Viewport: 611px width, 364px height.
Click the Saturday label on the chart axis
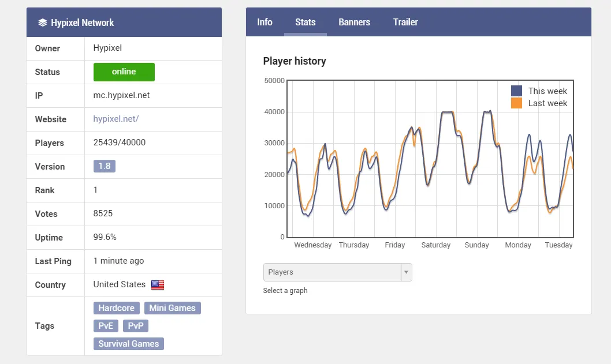435,245
